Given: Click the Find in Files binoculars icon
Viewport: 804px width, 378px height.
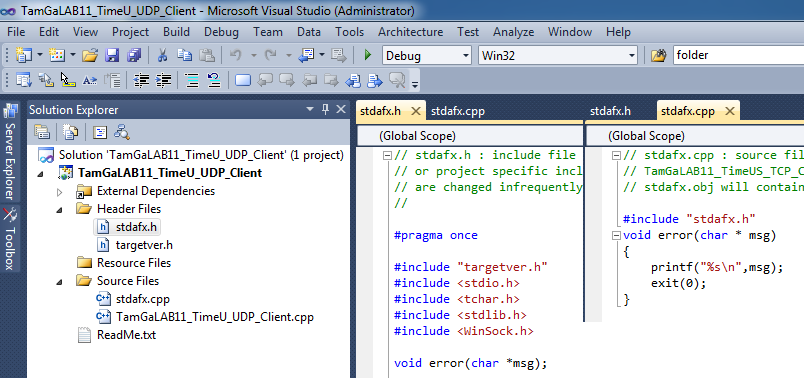Looking at the screenshot, I should point(658,55).
